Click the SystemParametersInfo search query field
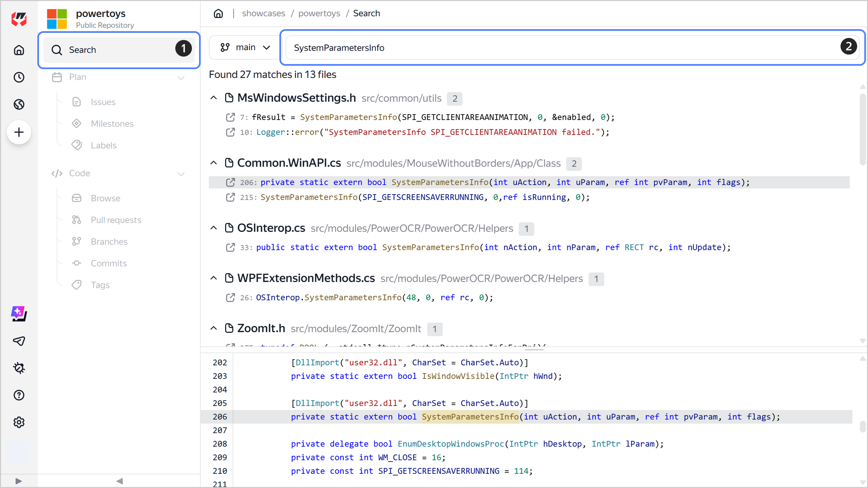Screen dimensions: 868x488 pyautogui.click(x=475, y=47)
